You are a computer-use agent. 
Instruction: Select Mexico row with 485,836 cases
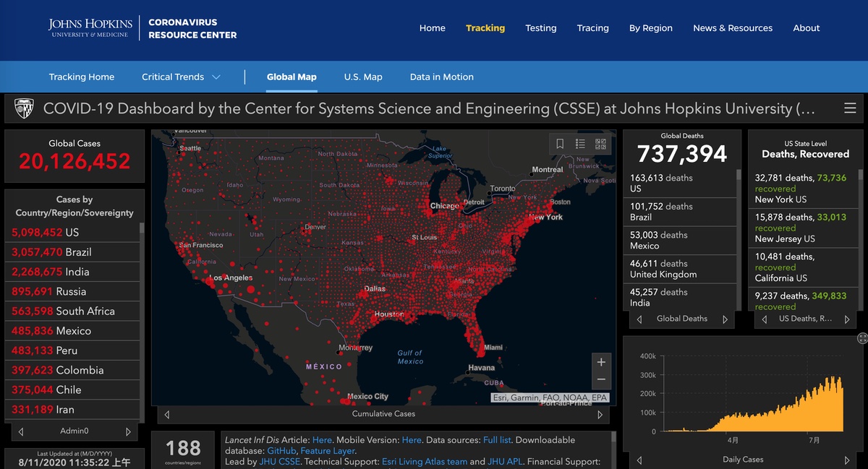click(x=72, y=330)
